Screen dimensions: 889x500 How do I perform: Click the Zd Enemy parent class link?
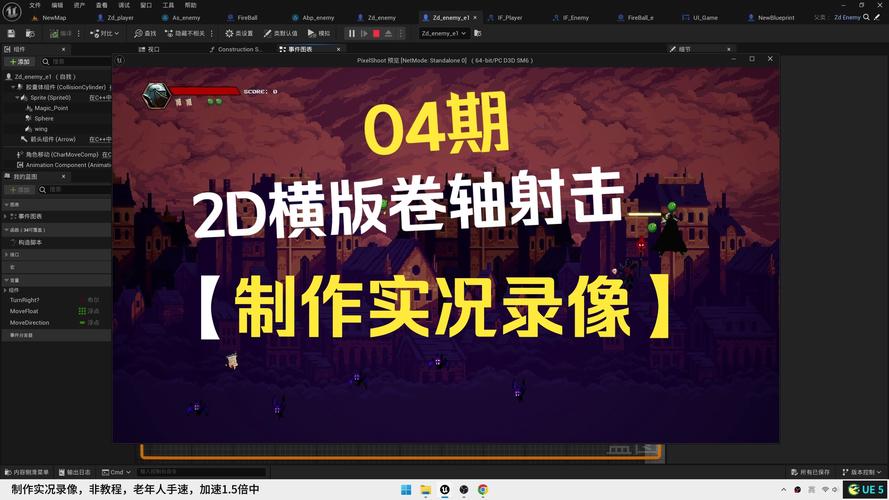(x=847, y=18)
